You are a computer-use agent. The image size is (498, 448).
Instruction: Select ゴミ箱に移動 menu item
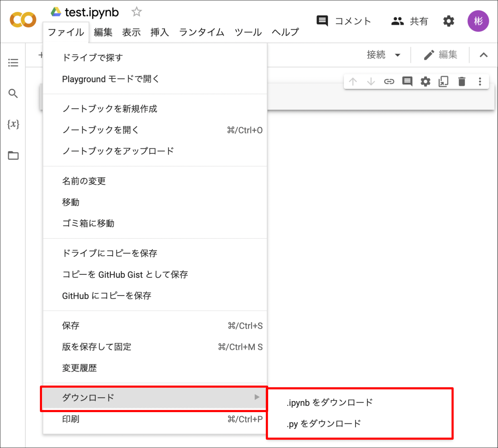point(155,223)
